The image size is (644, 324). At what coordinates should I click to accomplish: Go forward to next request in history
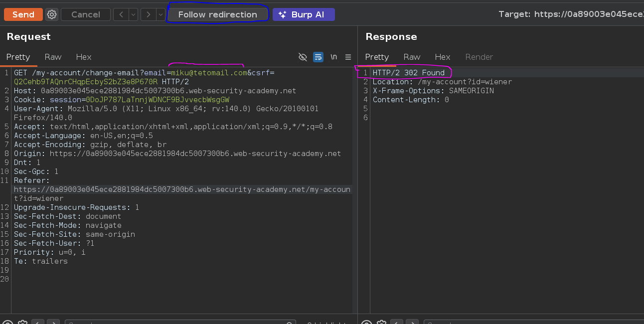[x=148, y=14]
